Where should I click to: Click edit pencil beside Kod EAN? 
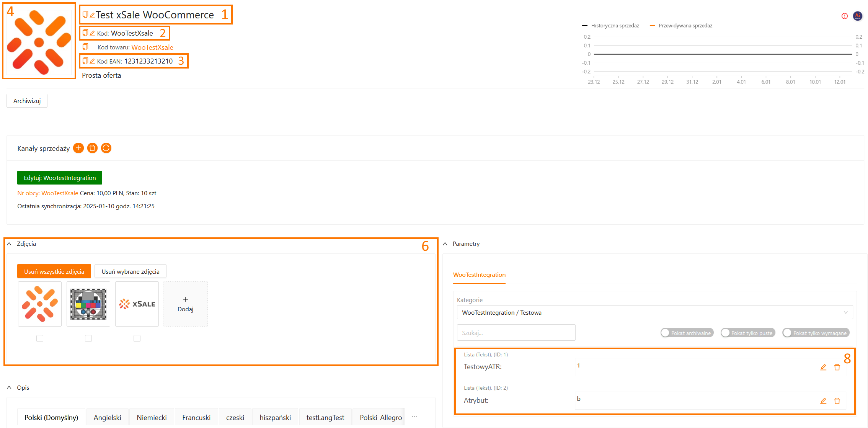click(92, 61)
